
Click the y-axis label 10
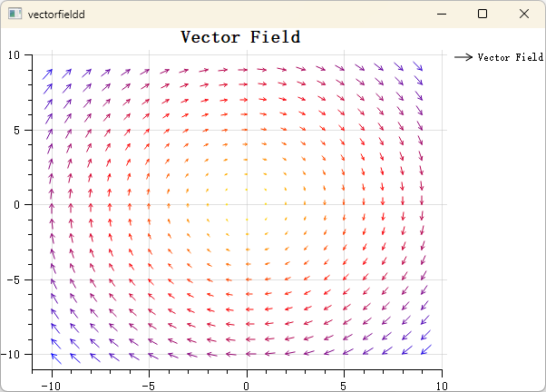click(x=15, y=55)
